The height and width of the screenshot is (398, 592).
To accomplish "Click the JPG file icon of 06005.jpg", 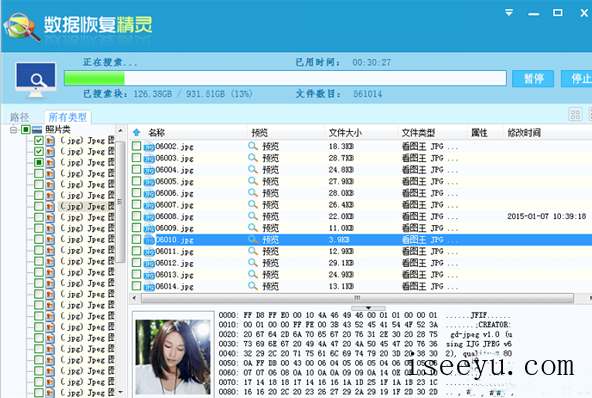I will [149, 182].
